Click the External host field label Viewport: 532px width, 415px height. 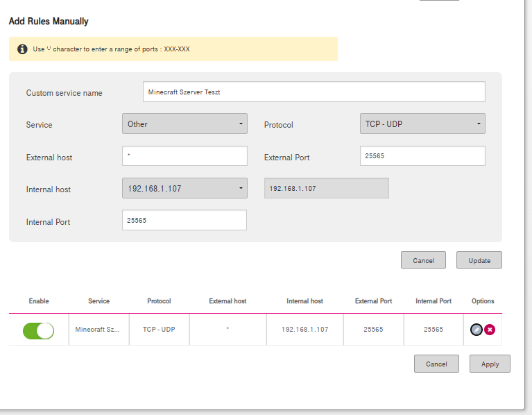(49, 158)
